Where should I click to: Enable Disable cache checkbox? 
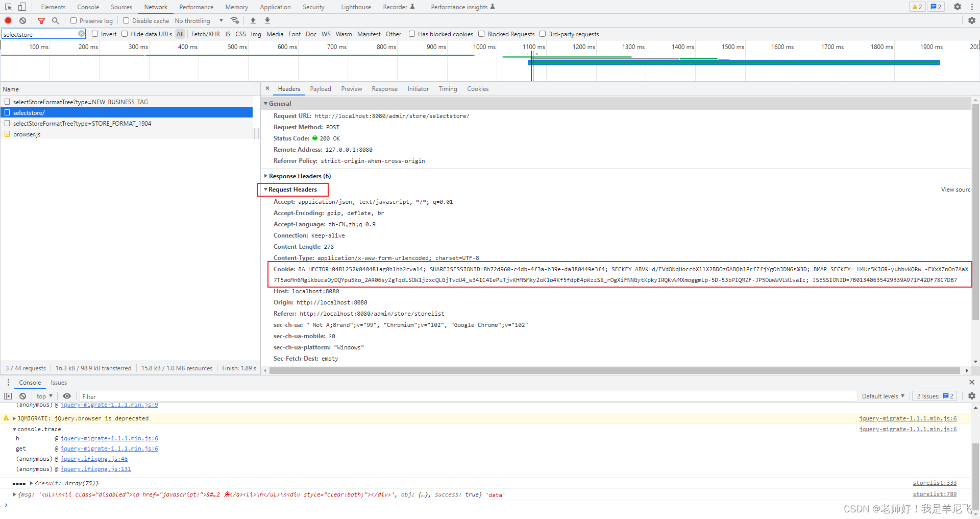tap(126, 21)
